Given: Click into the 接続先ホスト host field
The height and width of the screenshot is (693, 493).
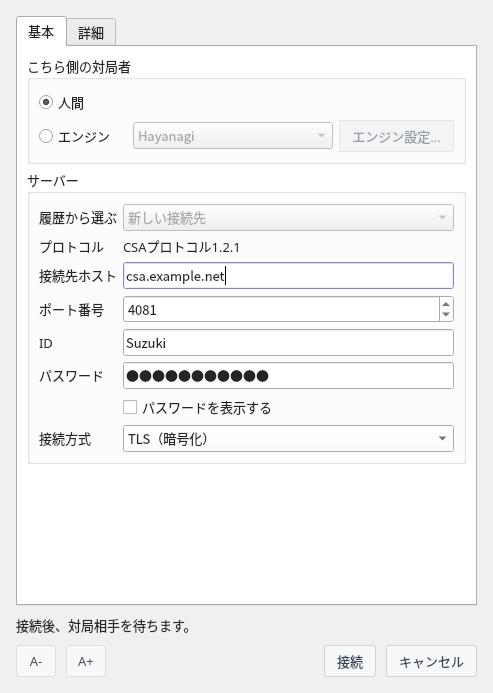Looking at the screenshot, I should tap(288, 276).
